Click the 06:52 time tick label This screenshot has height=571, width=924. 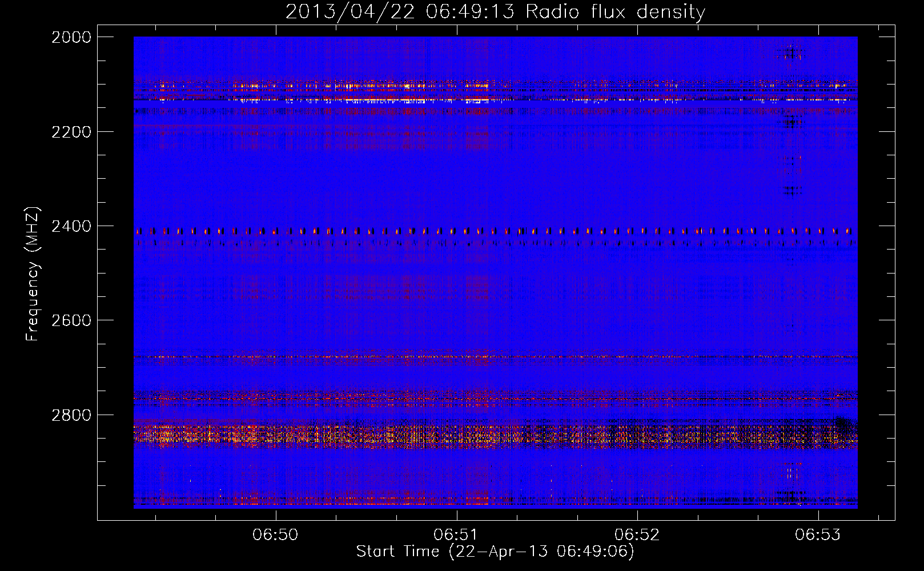coord(637,535)
